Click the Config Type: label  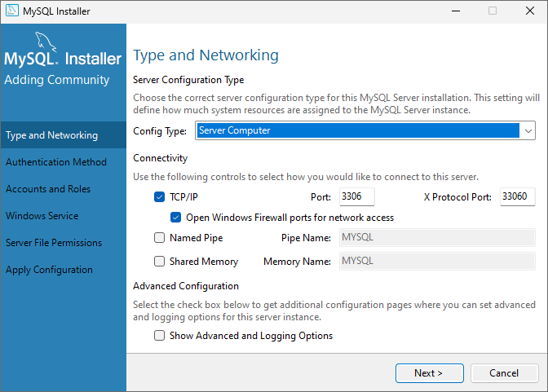point(160,131)
